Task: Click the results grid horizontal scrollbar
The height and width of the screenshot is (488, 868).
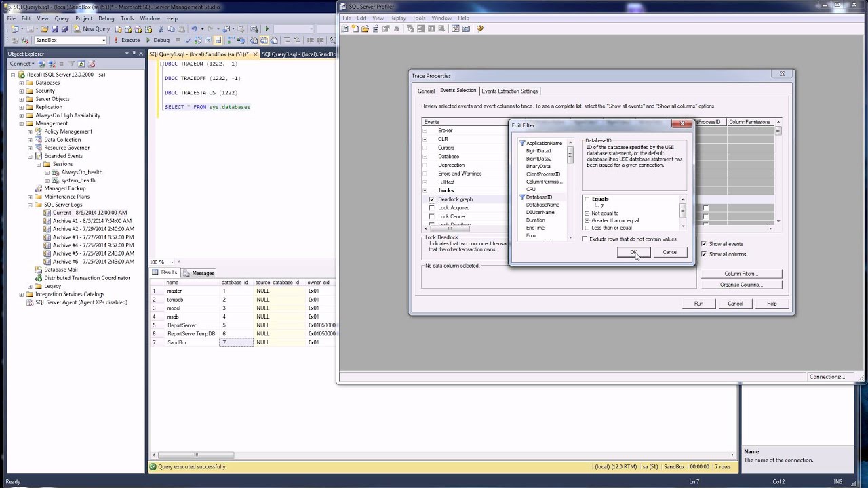Action: point(196,455)
